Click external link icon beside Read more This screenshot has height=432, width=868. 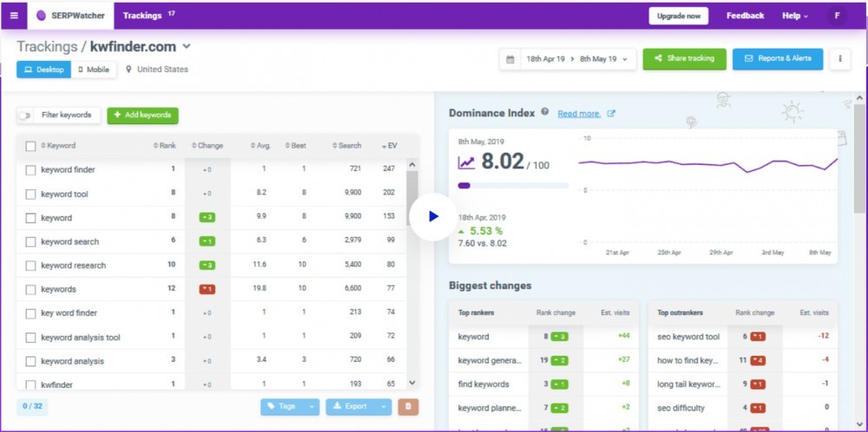coord(611,114)
